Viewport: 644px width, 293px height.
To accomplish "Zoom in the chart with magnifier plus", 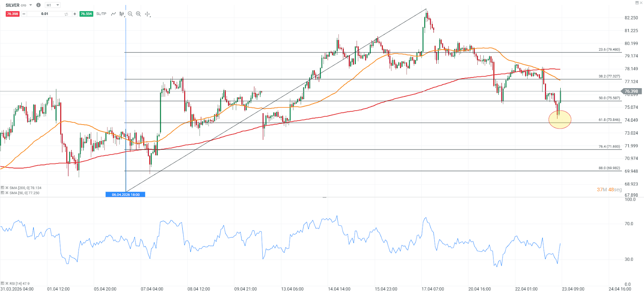I will pos(138,14).
